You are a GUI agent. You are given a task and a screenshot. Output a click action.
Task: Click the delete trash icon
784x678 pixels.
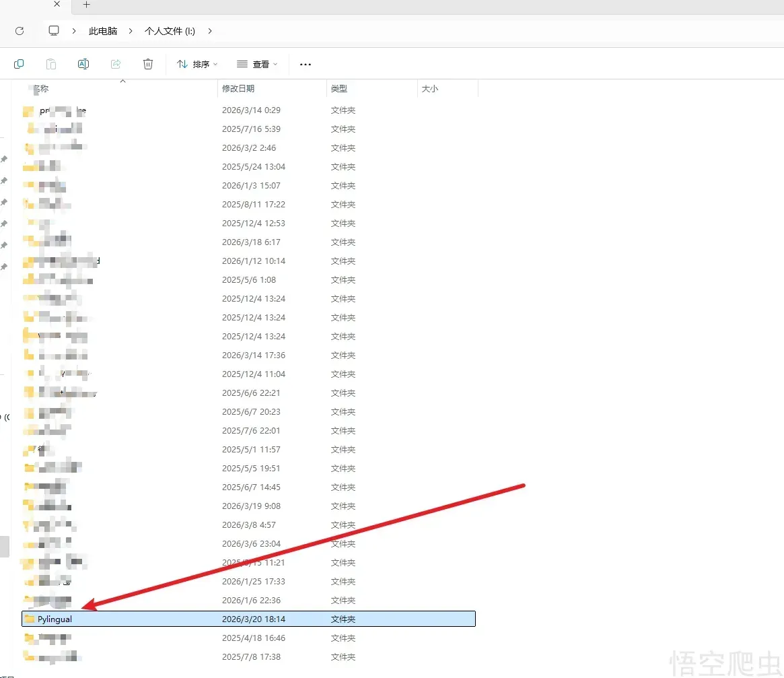pos(148,64)
